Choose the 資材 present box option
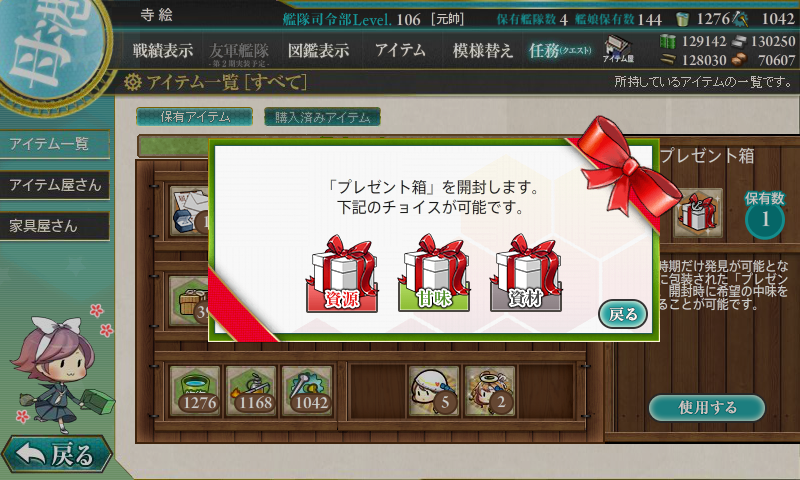Image resolution: width=800 pixels, height=480 pixels. pos(526,274)
